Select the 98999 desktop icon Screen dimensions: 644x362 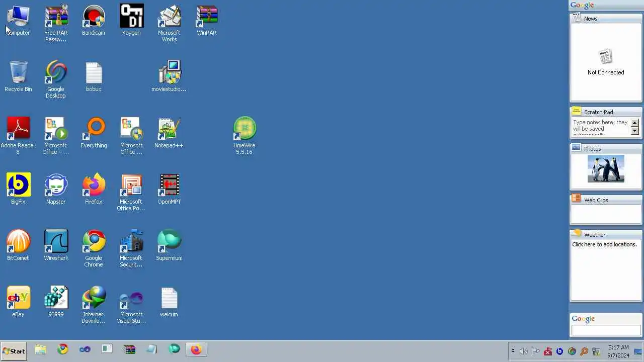coord(56,302)
